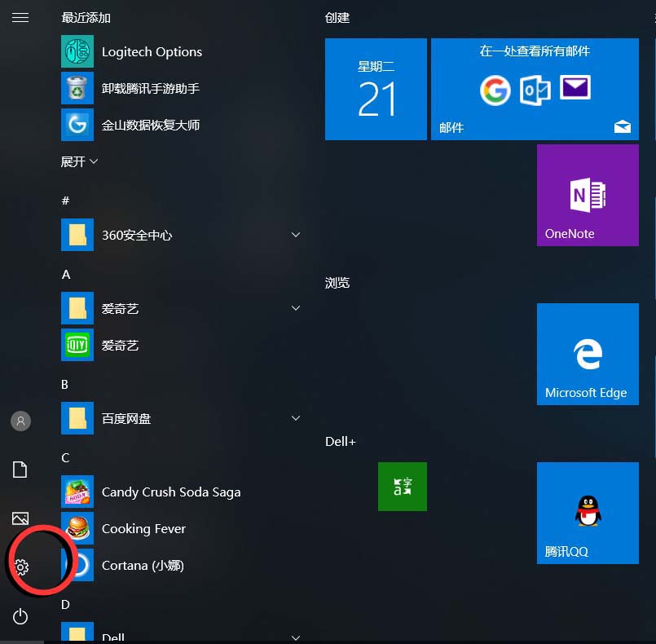Screen dimensions: 656x644
Task: Click the calendar tile showing 星期二 21
Action: 375,89
